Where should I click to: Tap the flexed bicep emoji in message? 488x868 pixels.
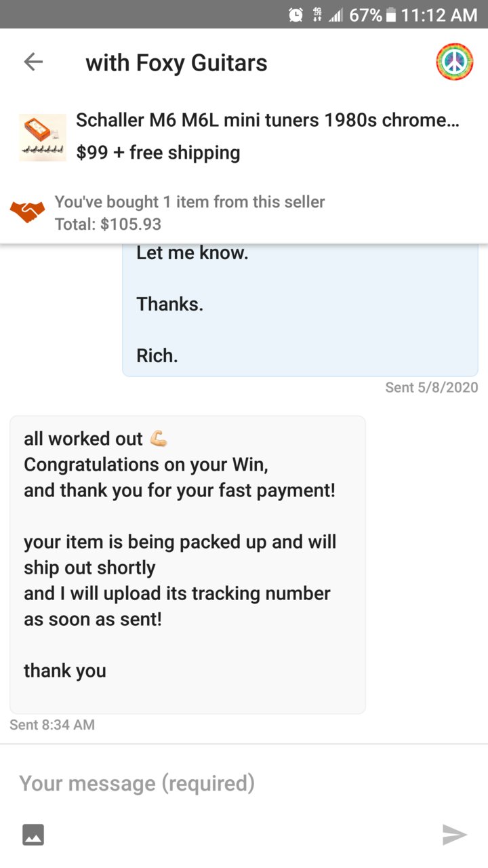(x=158, y=439)
